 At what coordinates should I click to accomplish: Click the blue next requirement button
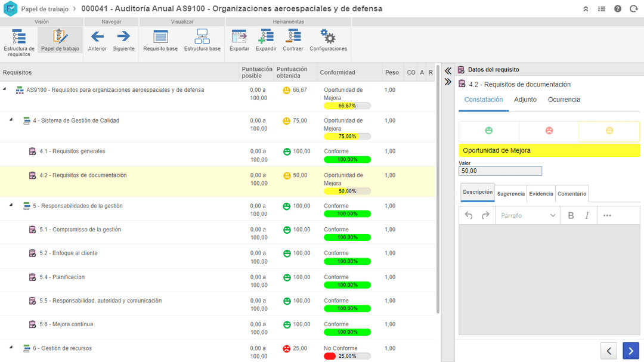[x=630, y=351]
